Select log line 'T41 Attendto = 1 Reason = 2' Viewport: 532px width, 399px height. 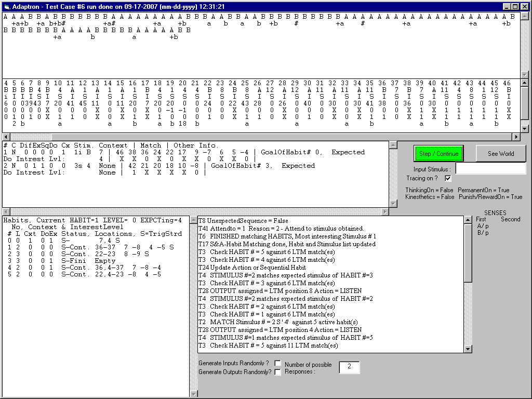pos(281,229)
